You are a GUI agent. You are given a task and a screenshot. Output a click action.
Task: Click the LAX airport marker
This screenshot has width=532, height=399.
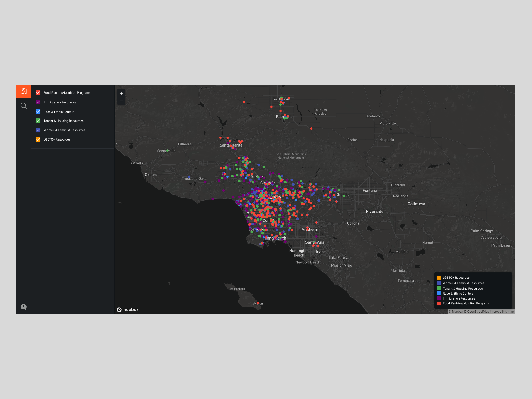pos(248,213)
